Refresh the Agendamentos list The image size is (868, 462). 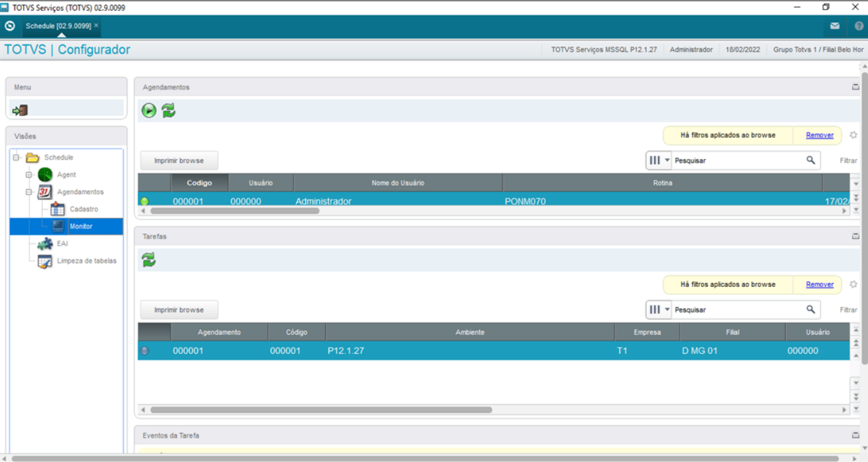click(168, 111)
